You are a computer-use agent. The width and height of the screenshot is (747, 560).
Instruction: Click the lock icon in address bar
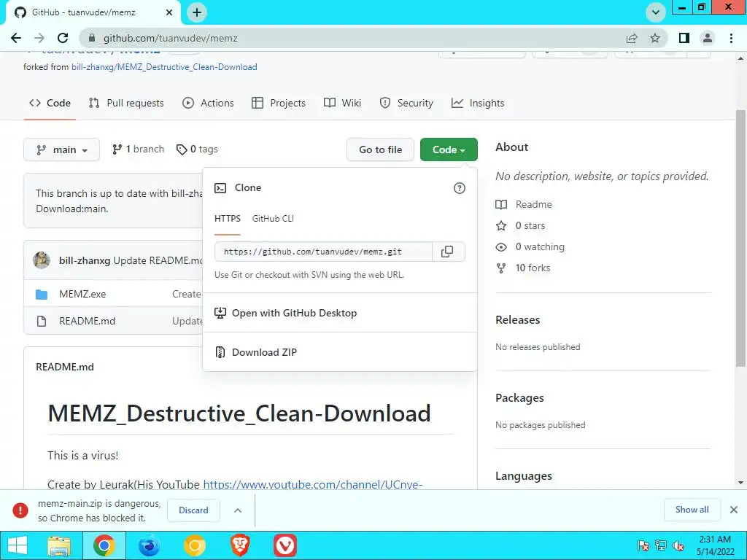pyautogui.click(x=92, y=38)
